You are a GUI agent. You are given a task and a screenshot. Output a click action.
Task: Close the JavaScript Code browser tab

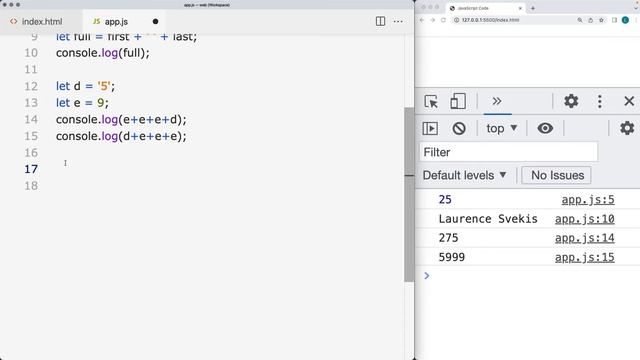coord(520,8)
